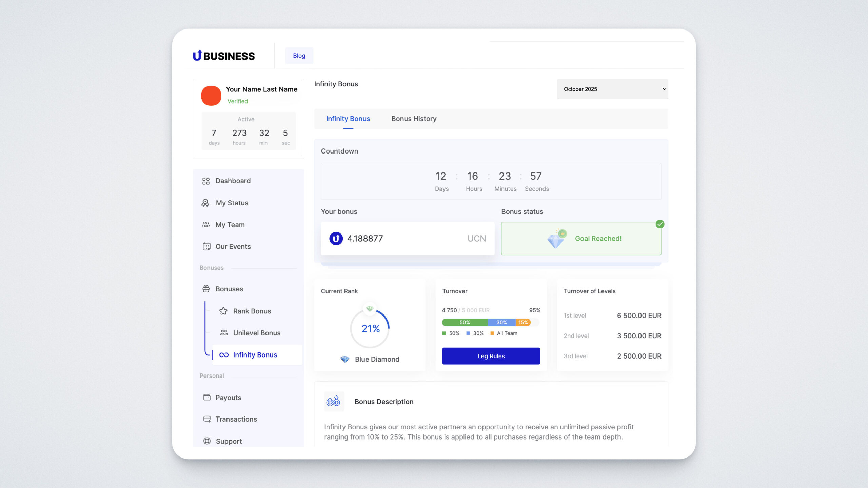Click the My Team people icon
Screen dimensions: 868x488
(x=206, y=225)
